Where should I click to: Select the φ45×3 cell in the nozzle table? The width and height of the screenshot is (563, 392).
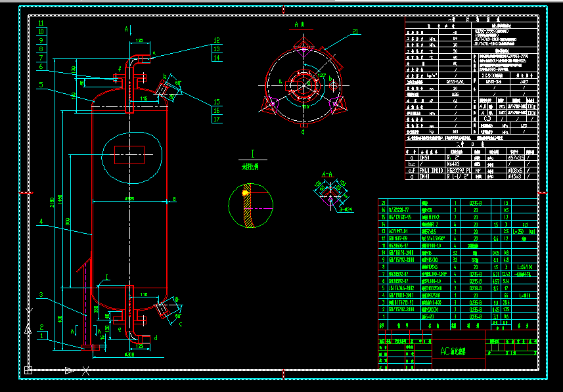tap(515, 177)
